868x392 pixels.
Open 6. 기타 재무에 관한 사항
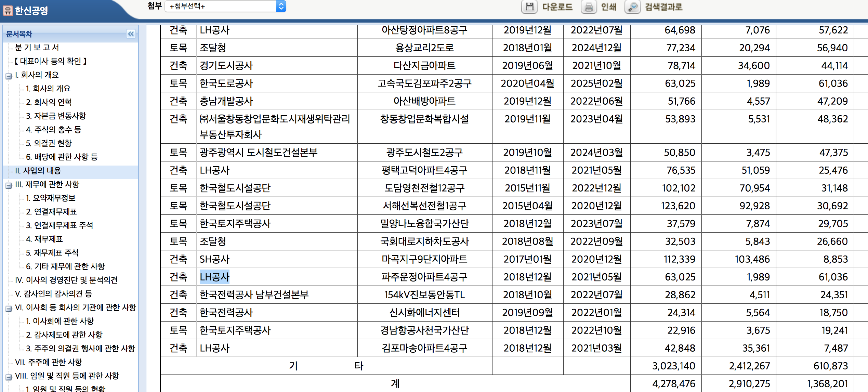65,266
